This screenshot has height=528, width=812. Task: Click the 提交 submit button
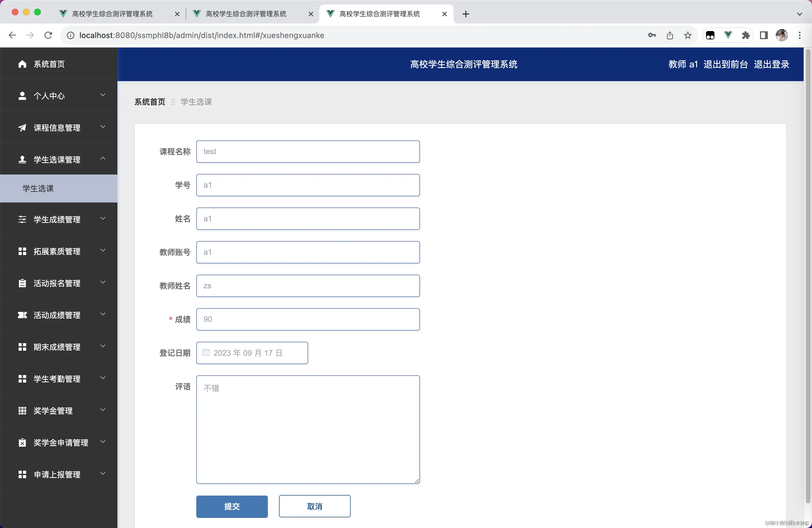pyautogui.click(x=232, y=506)
